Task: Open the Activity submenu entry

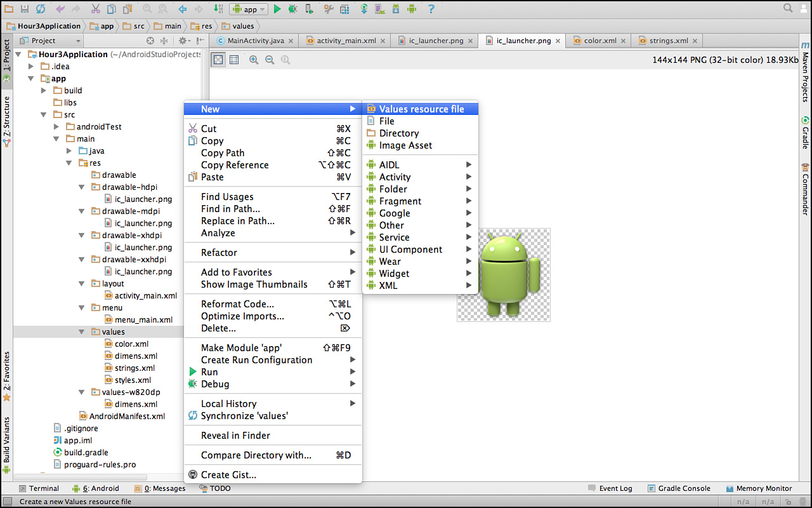Action: [420, 177]
